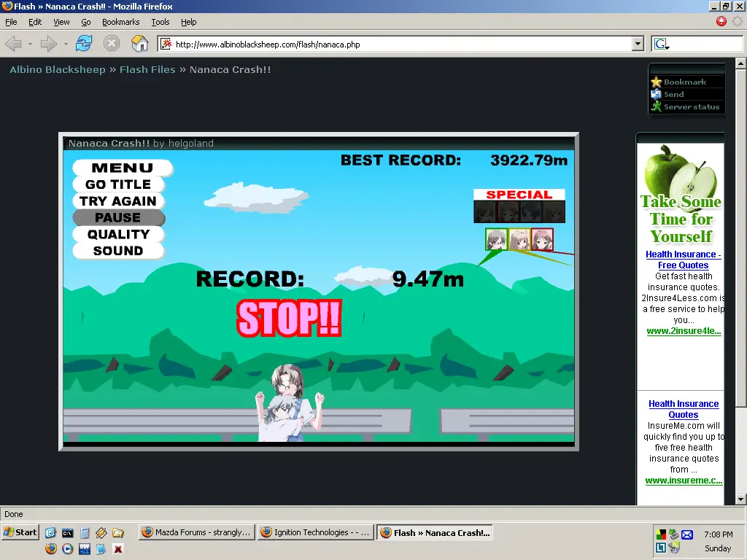Click the Bookmark star icon in the sidebar
Screen dimensions: 747x560
pos(657,82)
